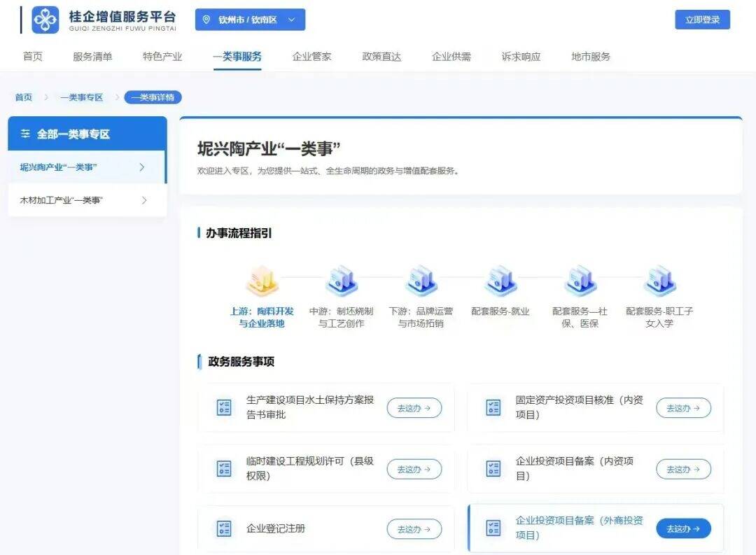Expand chevron next to 木材加工产业 sidebar item
The height and width of the screenshot is (555, 756).
[144, 200]
